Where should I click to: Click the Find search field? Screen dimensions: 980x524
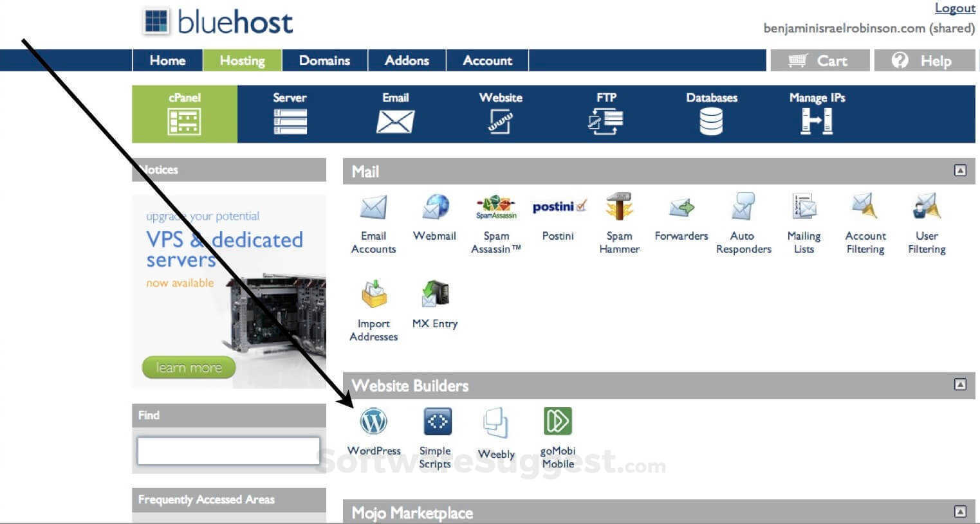[228, 451]
